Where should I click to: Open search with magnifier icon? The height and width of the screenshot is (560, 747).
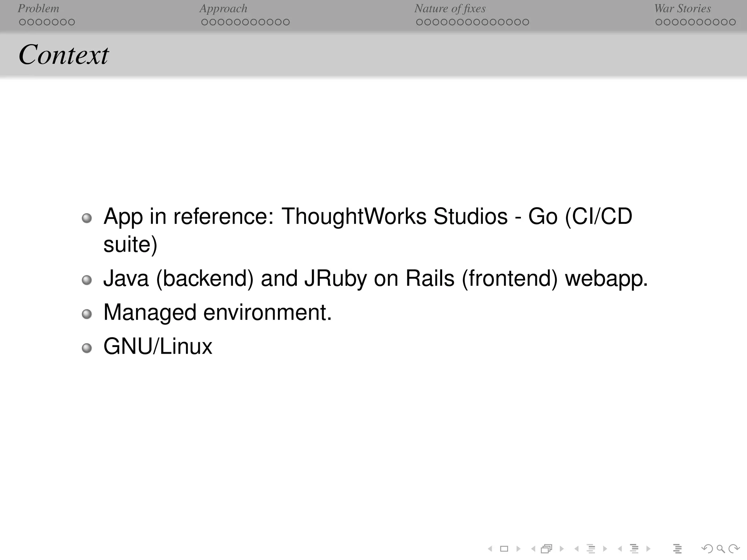coord(721,549)
